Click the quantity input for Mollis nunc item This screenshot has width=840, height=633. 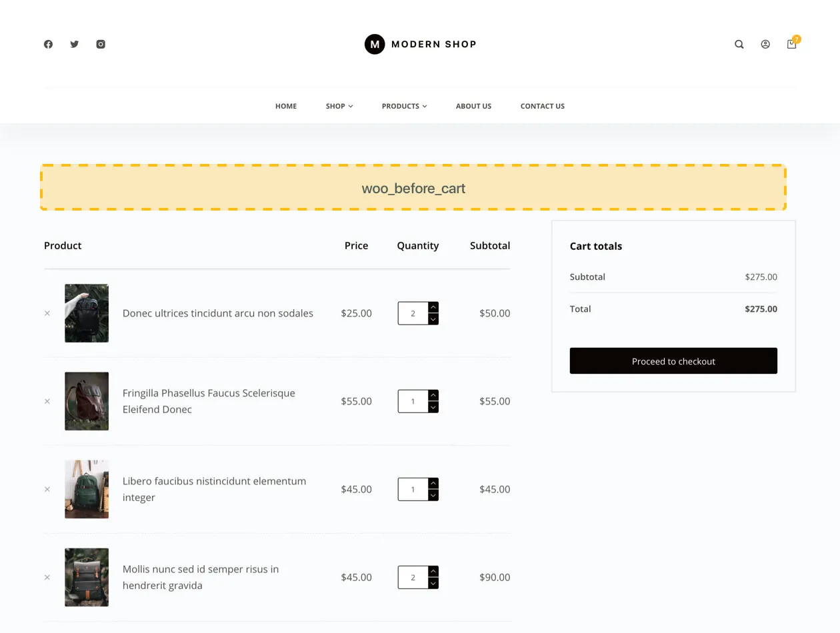coord(413,577)
